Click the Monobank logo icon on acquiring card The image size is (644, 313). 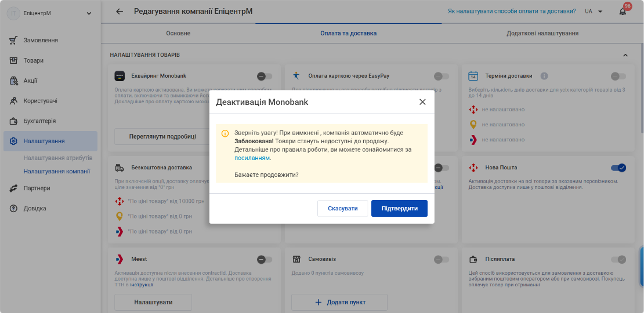point(120,76)
